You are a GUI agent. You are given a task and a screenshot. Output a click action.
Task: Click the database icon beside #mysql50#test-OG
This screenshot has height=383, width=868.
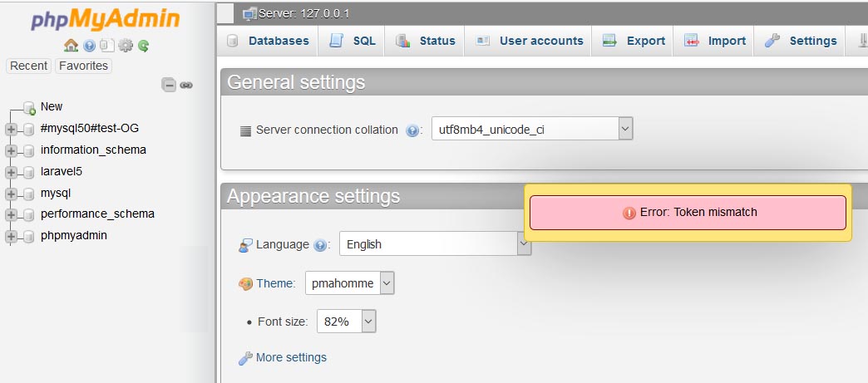point(29,129)
